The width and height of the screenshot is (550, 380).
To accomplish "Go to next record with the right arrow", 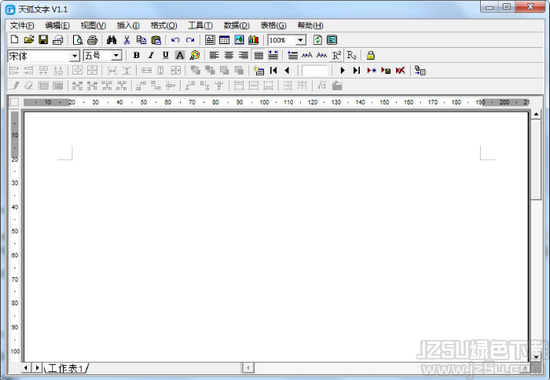I will pos(342,71).
